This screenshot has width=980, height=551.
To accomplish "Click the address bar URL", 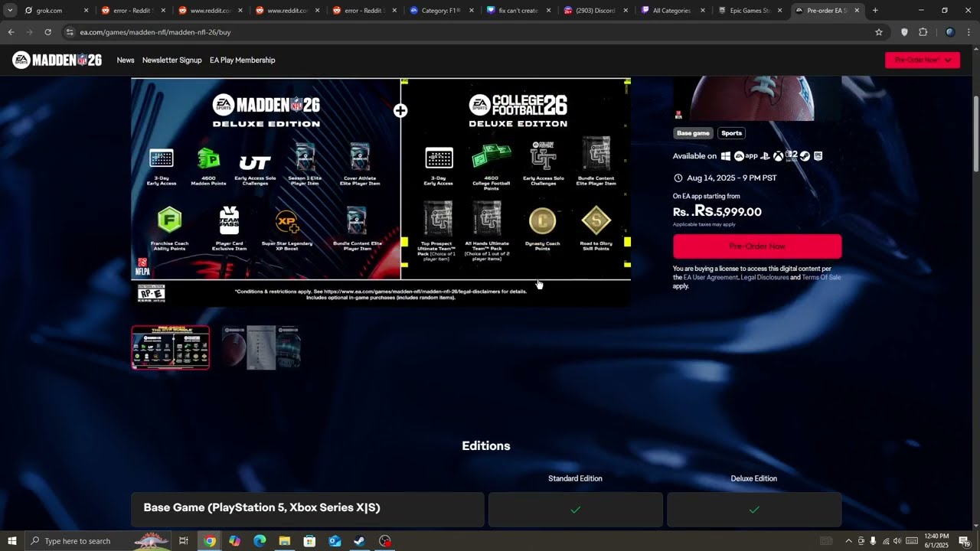I will click(x=155, y=32).
